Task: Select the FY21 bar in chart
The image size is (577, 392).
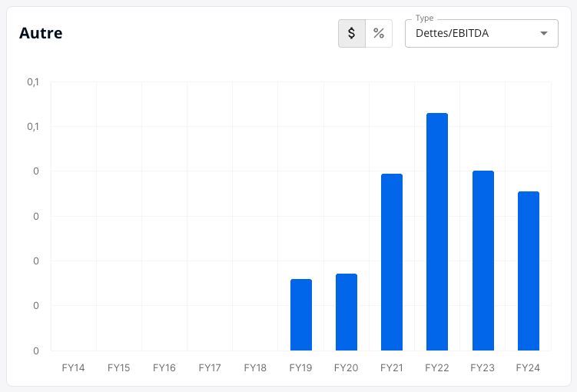Action: [392, 262]
